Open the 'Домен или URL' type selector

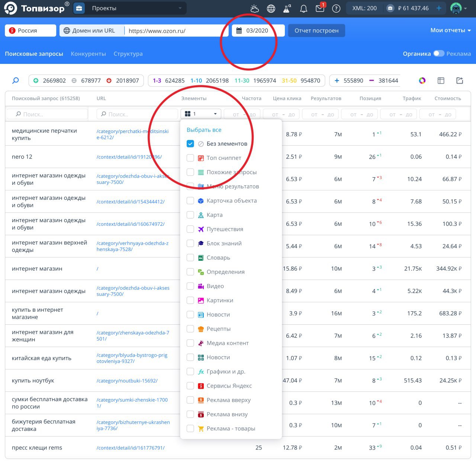point(91,30)
